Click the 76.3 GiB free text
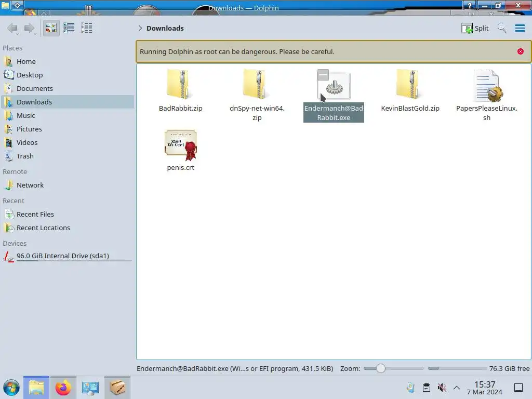Screen dimensions: 532x399 pos(509,368)
